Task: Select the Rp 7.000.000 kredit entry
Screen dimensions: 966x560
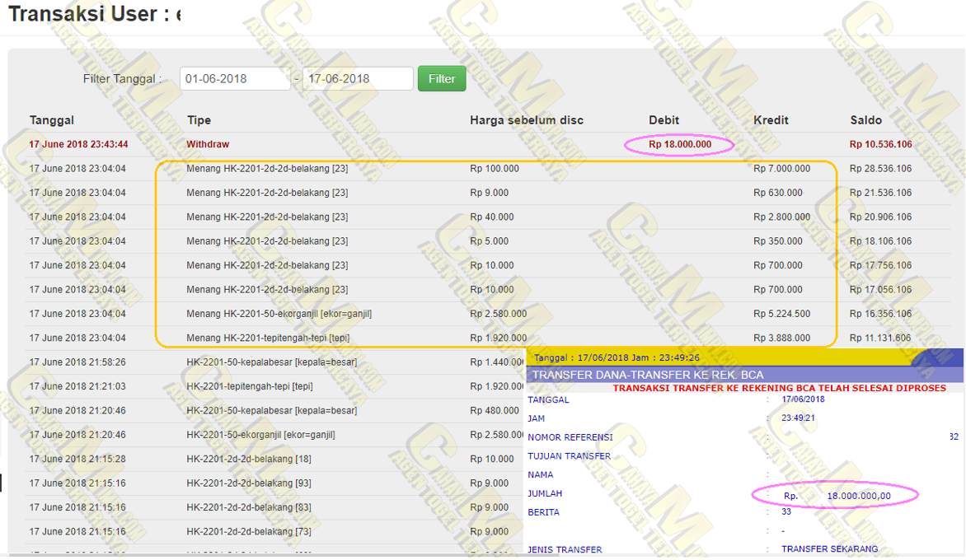Action: [x=781, y=169]
